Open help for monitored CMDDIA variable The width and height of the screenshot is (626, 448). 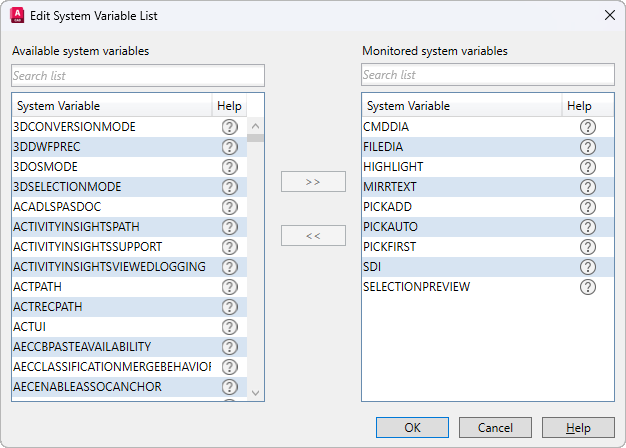point(587,127)
